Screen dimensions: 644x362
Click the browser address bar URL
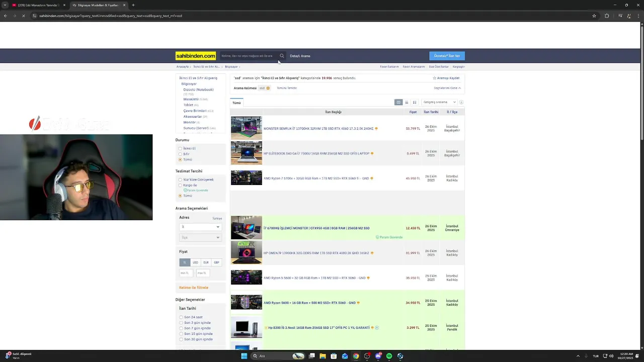pyautogui.click(x=111, y=16)
